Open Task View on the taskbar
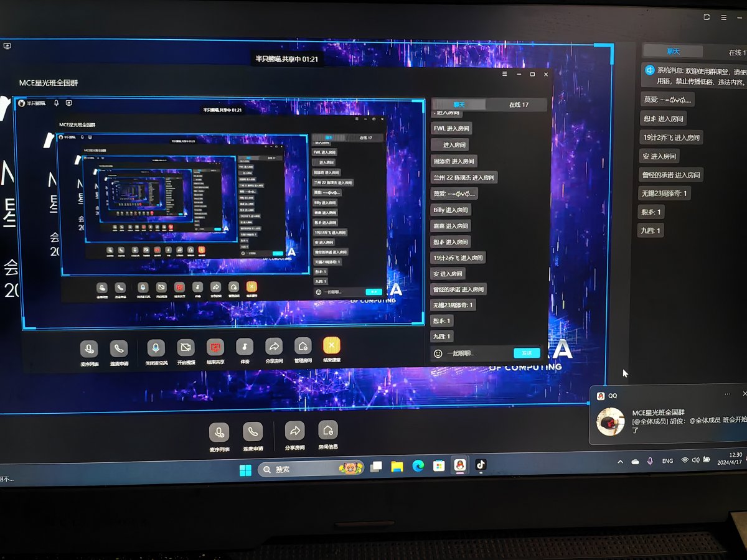Screen dimensions: 747x560 coord(376,467)
